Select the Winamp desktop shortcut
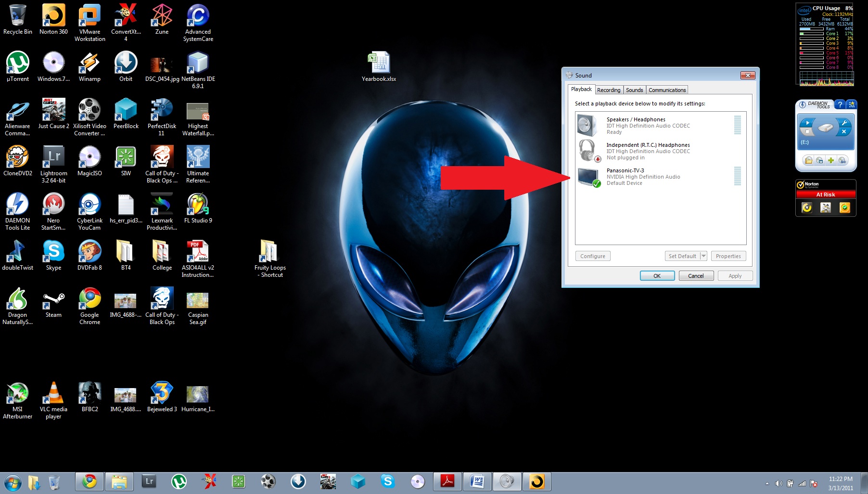The height and width of the screenshot is (494, 868). point(90,67)
